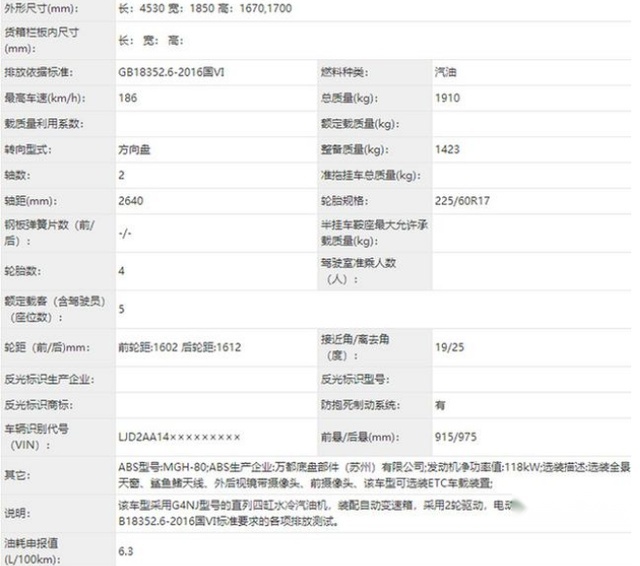Click the label 车辆识别代号（VIN）:
Viewport: 640px width, 566px height.
tap(36, 437)
